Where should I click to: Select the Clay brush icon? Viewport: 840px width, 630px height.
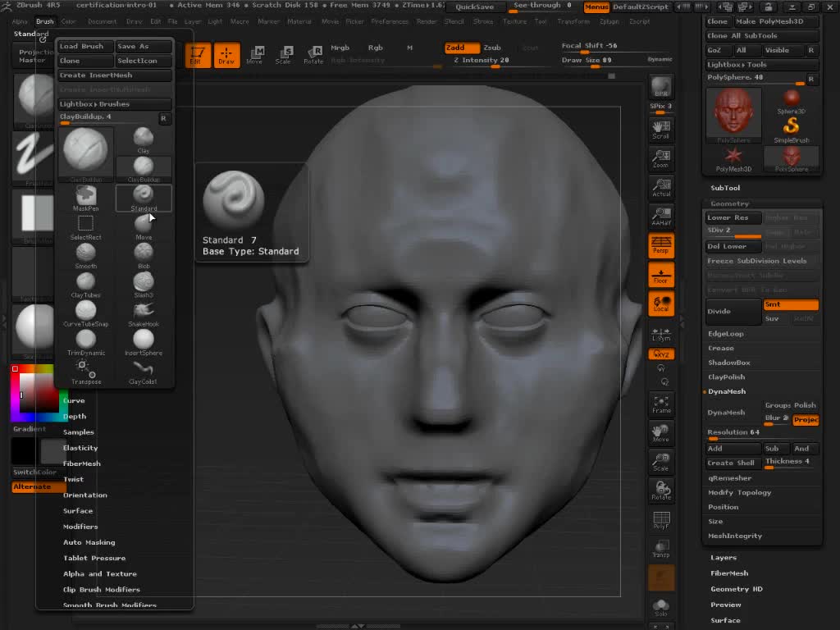[143, 140]
